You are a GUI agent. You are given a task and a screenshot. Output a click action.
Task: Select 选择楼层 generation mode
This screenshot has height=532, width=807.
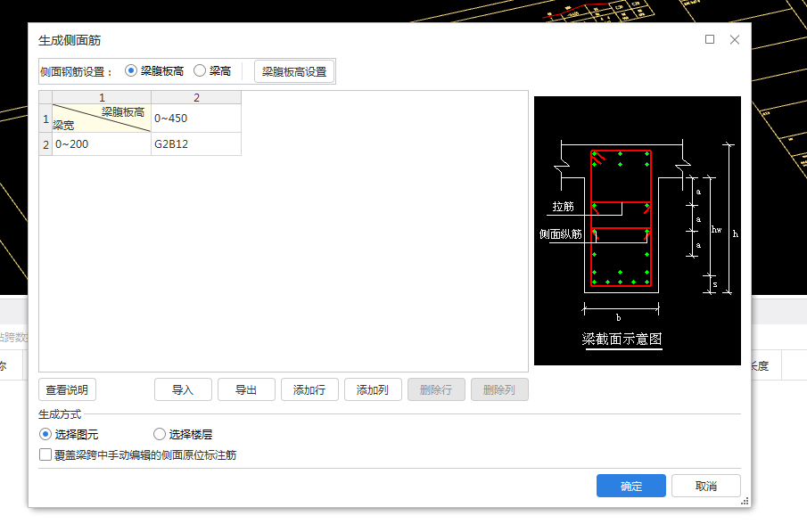[x=183, y=434]
